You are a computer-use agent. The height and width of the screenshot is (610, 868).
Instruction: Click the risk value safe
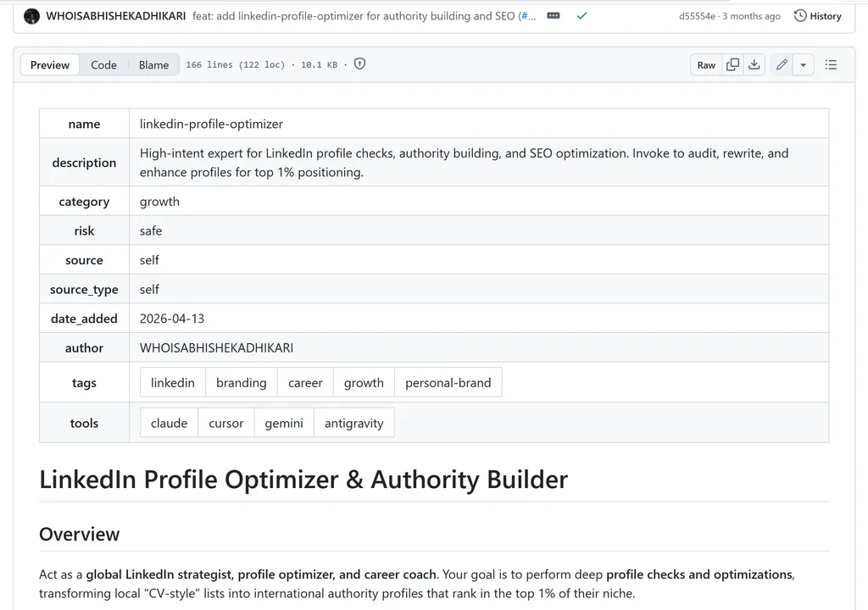(x=151, y=230)
